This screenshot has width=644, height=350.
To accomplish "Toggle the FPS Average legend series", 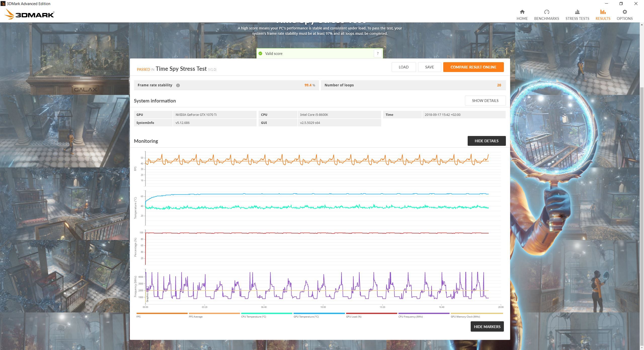I will 214,315.
